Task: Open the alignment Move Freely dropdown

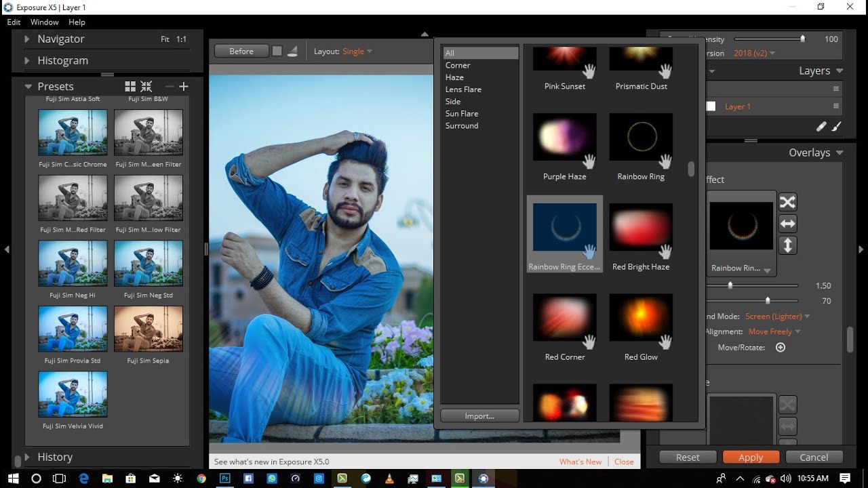Action: click(774, 331)
